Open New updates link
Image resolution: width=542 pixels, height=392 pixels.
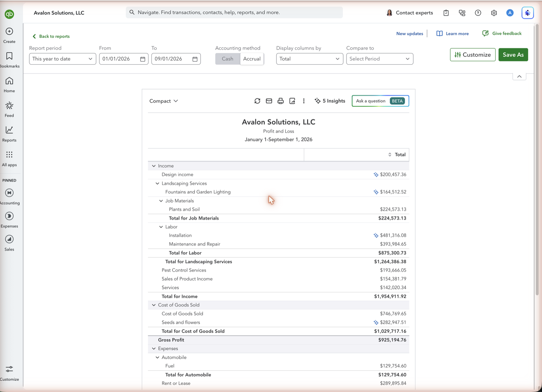pos(410,34)
